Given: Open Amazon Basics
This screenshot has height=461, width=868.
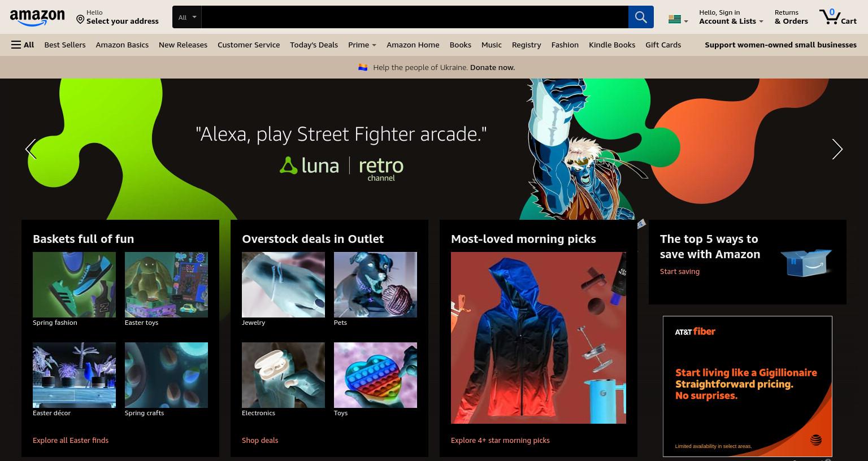Looking at the screenshot, I should (122, 45).
